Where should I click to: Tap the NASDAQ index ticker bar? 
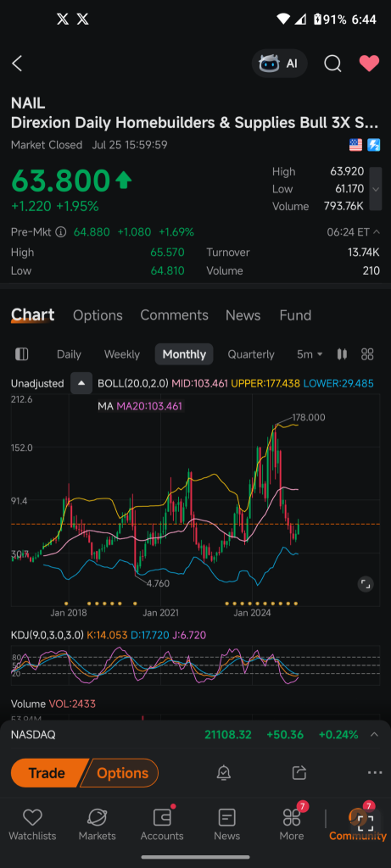[x=195, y=735]
